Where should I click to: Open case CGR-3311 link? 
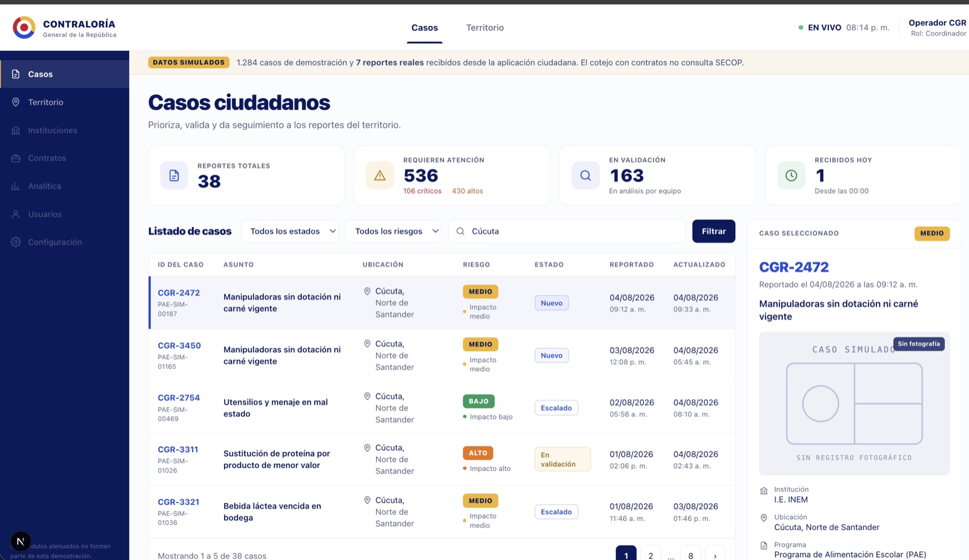[x=178, y=450]
